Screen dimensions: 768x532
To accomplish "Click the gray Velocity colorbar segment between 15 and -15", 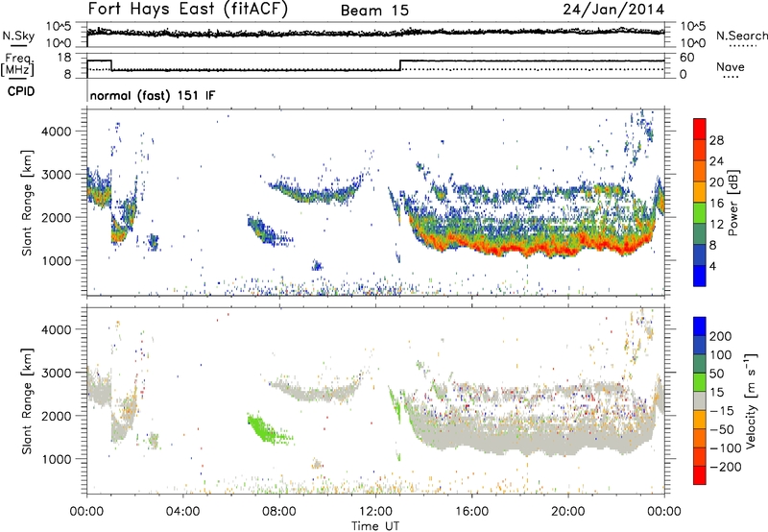I will click(x=700, y=400).
